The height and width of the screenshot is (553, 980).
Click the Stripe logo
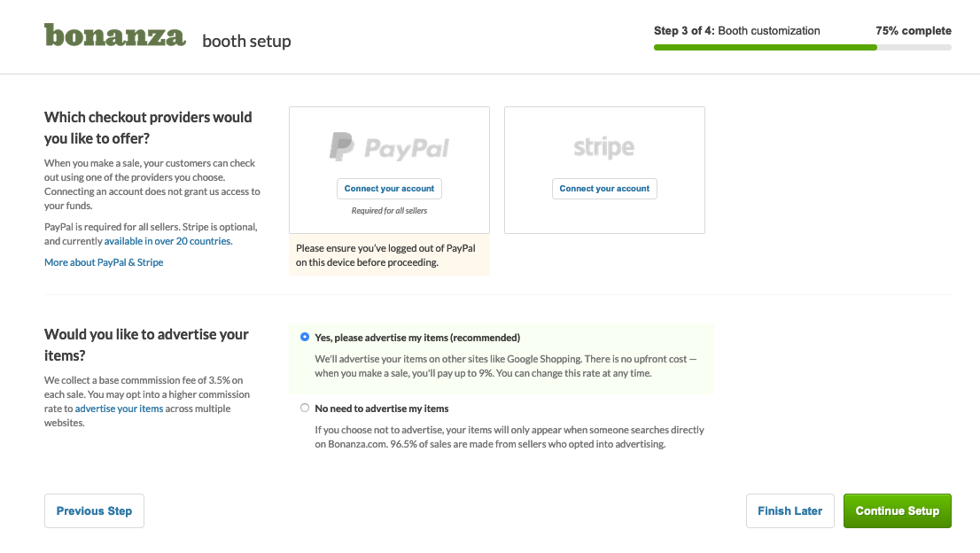[603, 147]
